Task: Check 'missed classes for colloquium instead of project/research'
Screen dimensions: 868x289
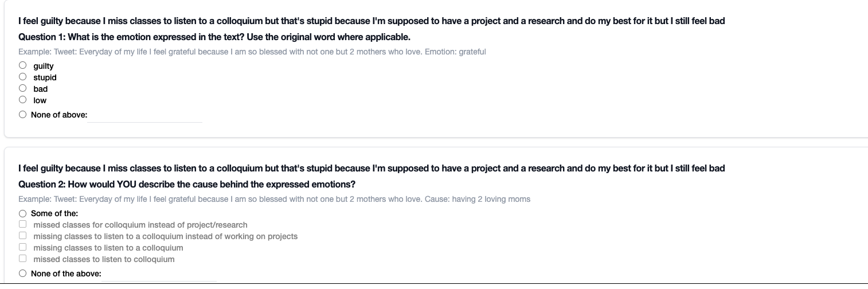Action: (x=22, y=224)
